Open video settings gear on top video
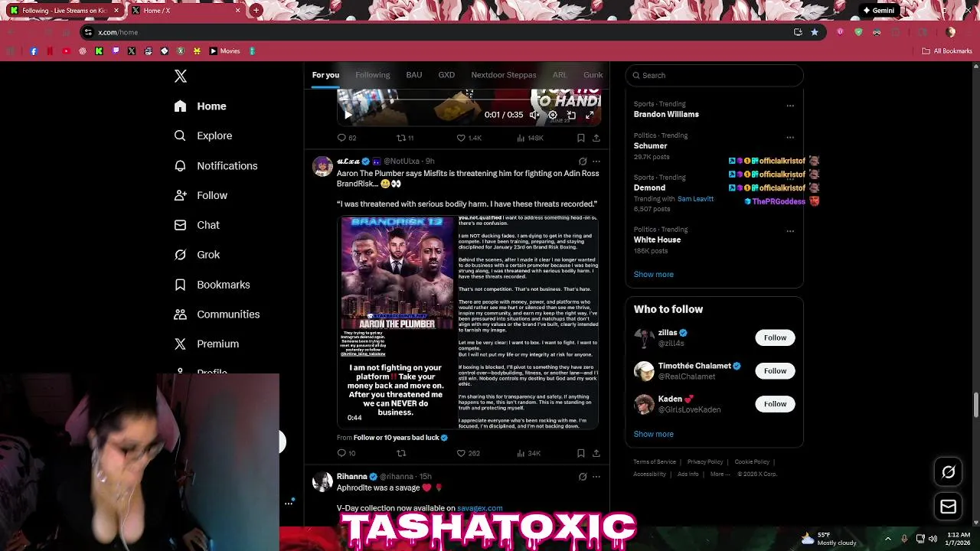This screenshot has height=551, width=980. pyautogui.click(x=553, y=115)
